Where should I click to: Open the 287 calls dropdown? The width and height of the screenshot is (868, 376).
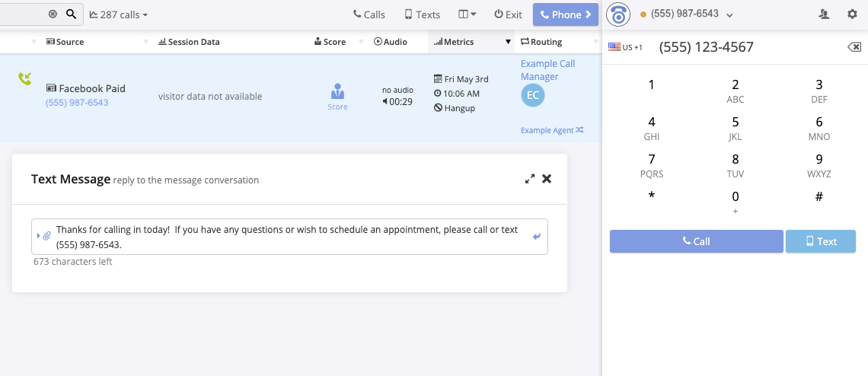coord(119,14)
